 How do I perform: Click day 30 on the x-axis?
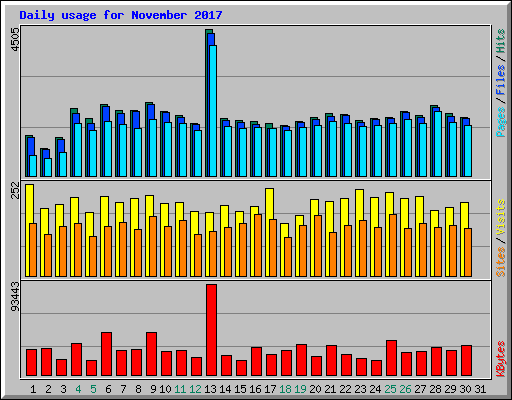pos(465,389)
